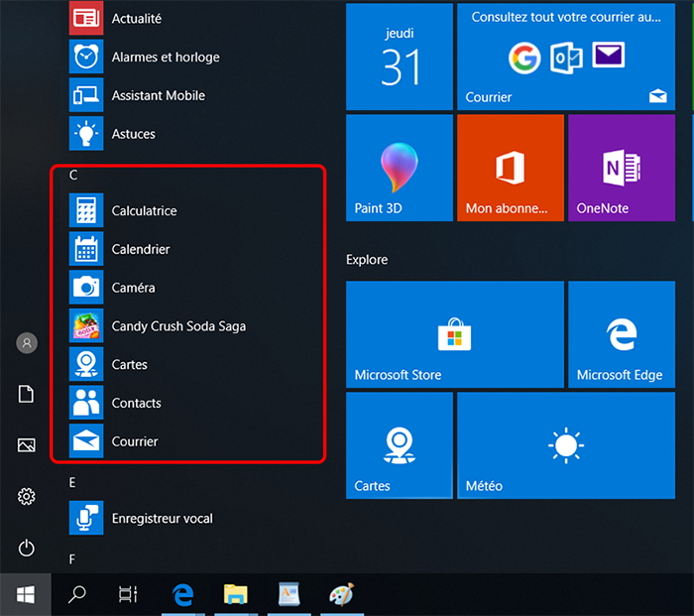This screenshot has height=616, width=694.
Task: Launch the Calculatrice app icon
Action: tap(86, 210)
